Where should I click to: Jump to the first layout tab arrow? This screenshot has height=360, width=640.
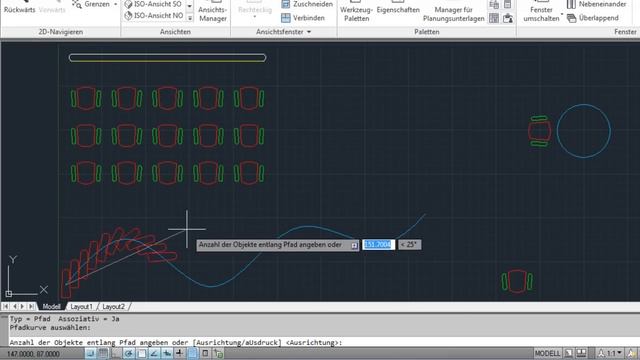coord(6,307)
